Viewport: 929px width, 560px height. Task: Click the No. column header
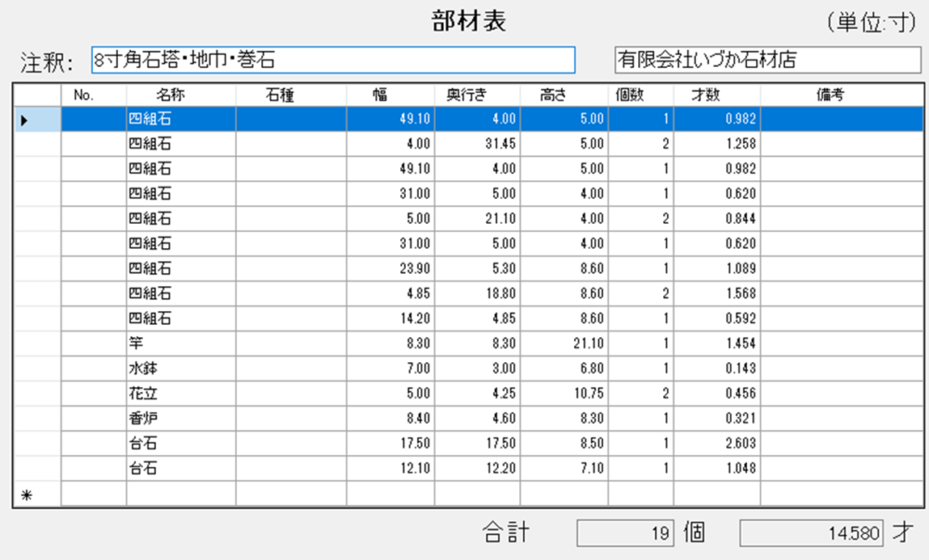pos(85,95)
